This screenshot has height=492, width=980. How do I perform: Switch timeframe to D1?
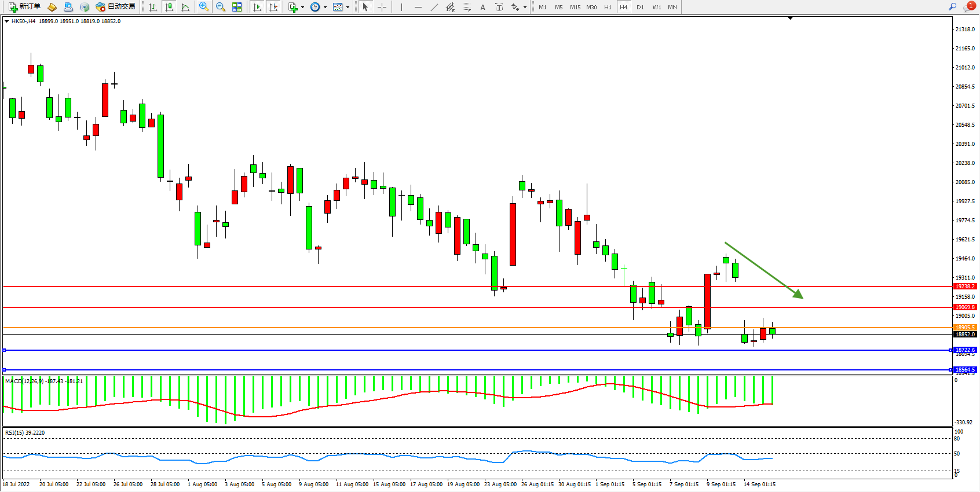pos(640,7)
